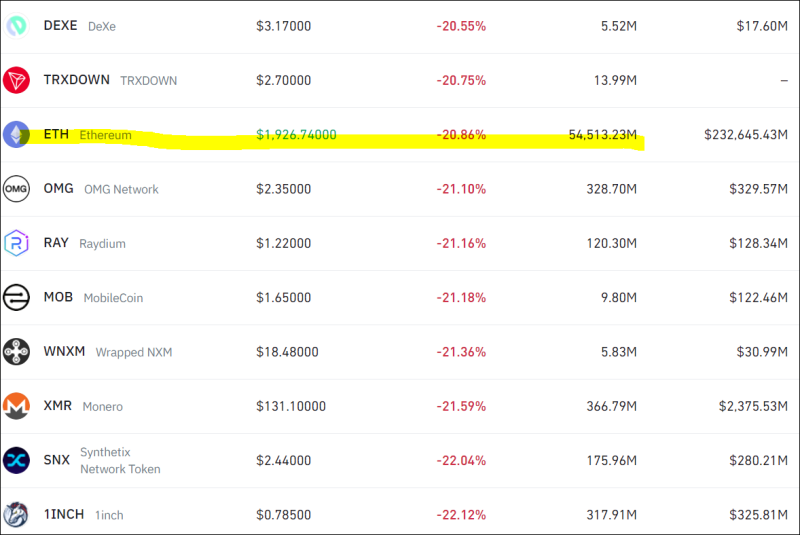
Task: Click the Synthetix Network Token name
Action: click(x=120, y=461)
